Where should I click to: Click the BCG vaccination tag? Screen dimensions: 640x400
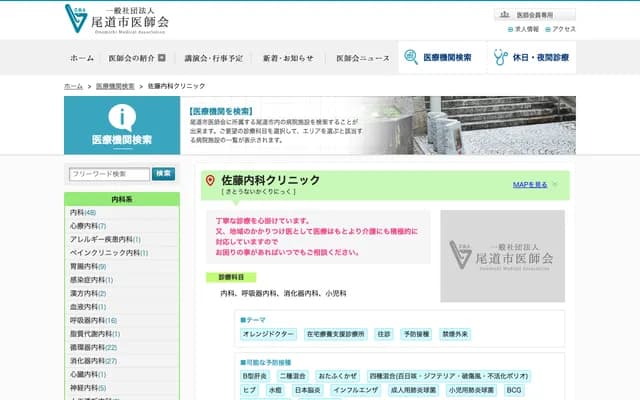coord(514,390)
